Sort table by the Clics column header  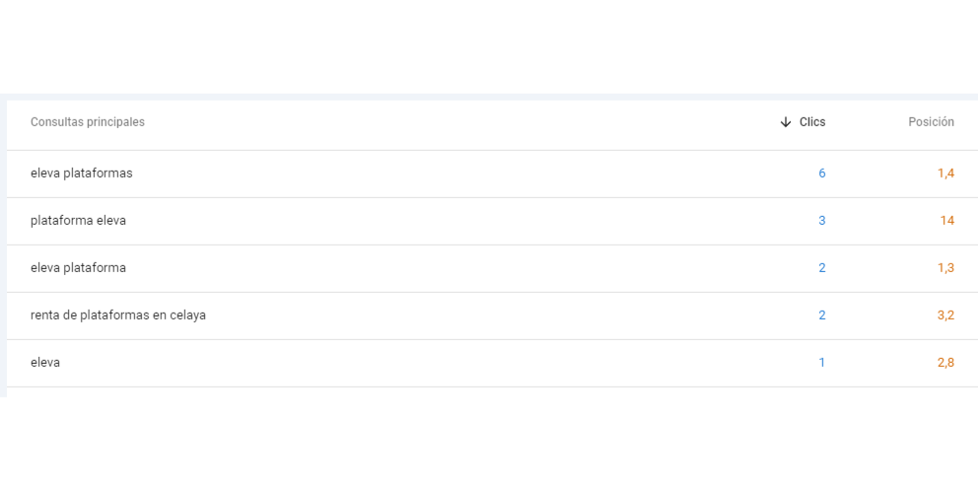tap(812, 122)
